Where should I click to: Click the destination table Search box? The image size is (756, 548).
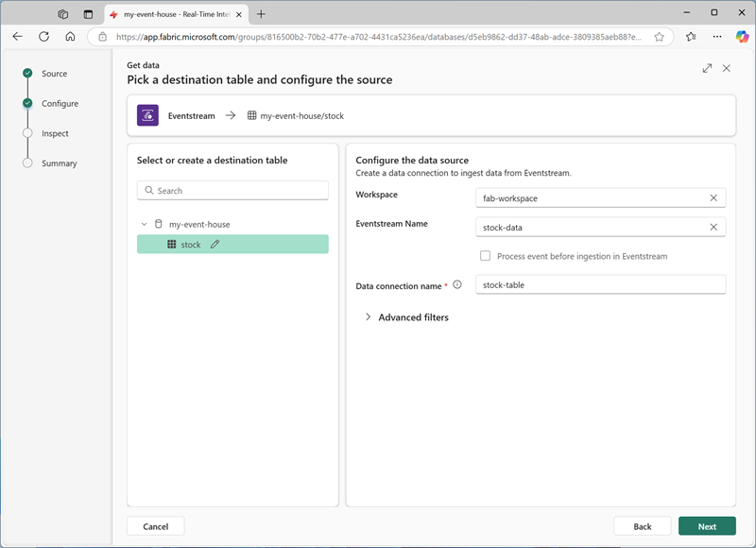(232, 190)
